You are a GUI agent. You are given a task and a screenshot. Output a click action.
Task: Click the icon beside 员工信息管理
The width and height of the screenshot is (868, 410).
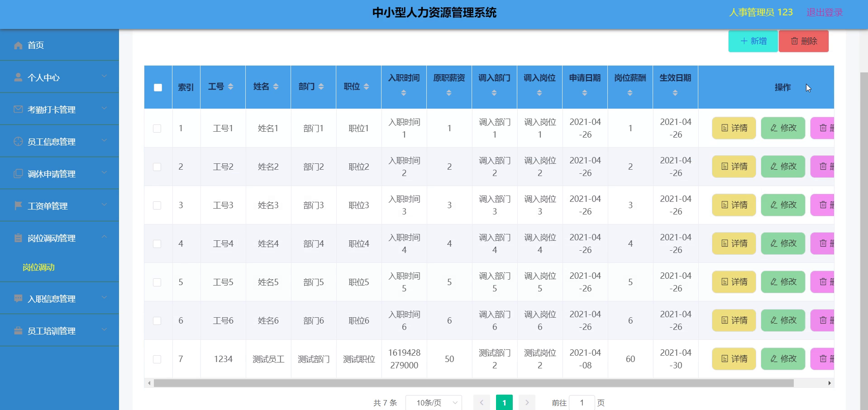[x=18, y=142]
